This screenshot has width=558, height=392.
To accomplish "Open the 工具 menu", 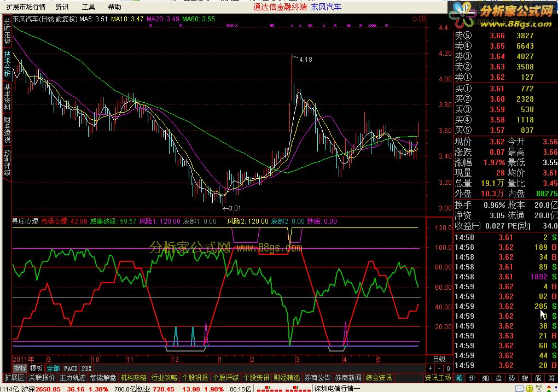I will pyautogui.click(x=88, y=7).
